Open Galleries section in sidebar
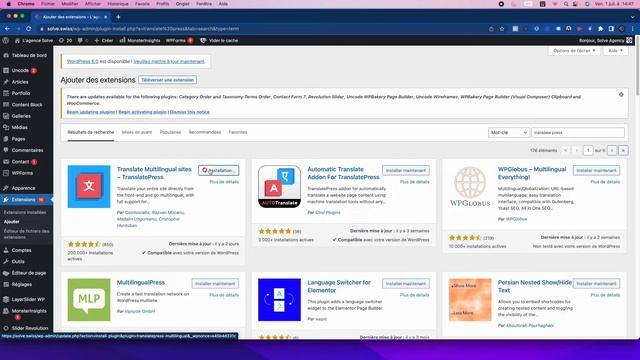This screenshot has height=360, width=640. click(21, 116)
